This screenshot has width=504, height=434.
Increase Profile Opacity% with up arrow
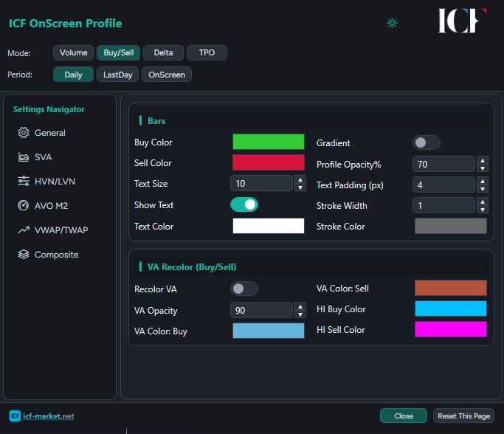[483, 160]
